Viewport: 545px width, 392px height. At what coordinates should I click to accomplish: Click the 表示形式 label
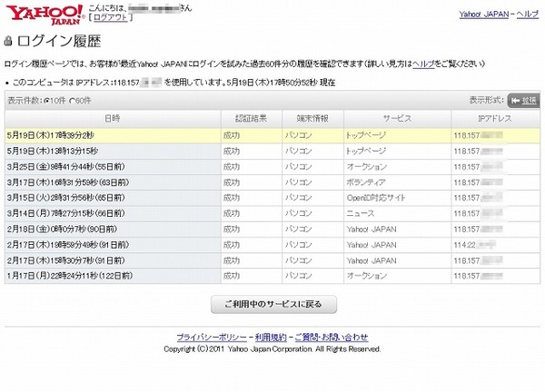tap(486, 101)
